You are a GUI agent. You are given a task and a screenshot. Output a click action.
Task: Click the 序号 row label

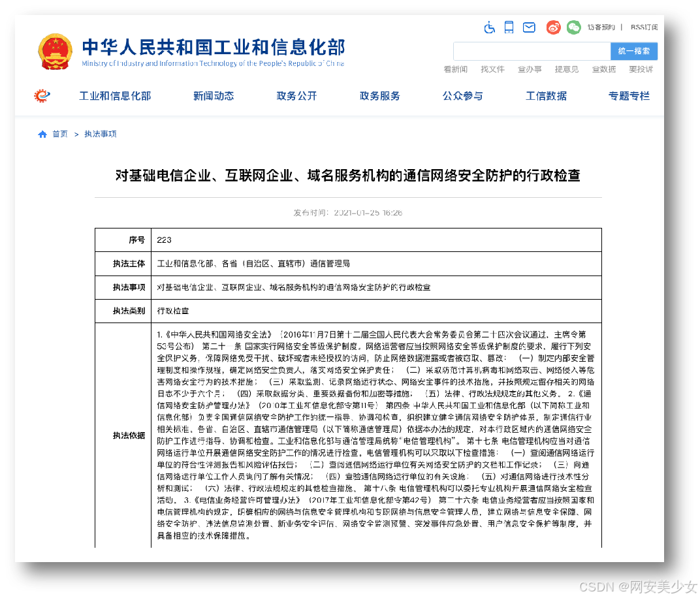tap(136, 240)
